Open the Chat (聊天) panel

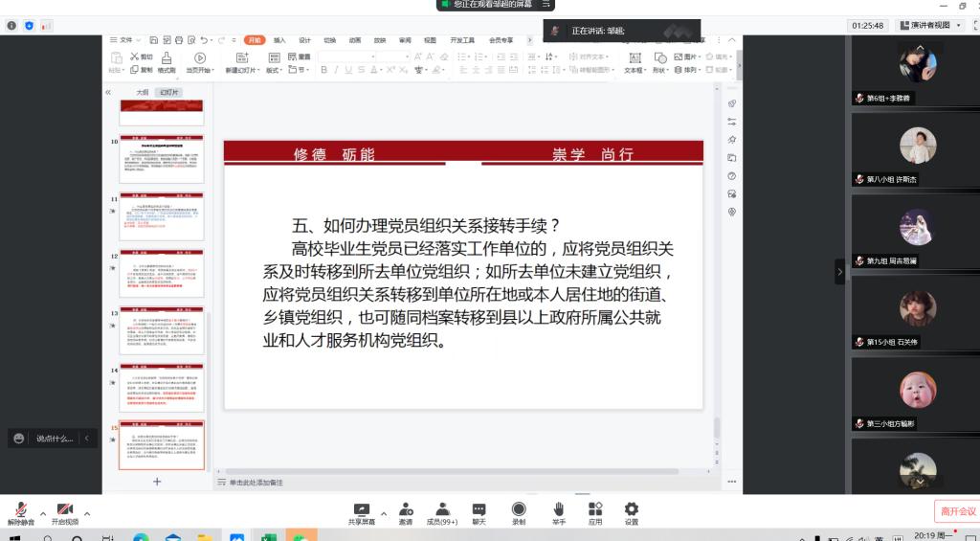479,512
